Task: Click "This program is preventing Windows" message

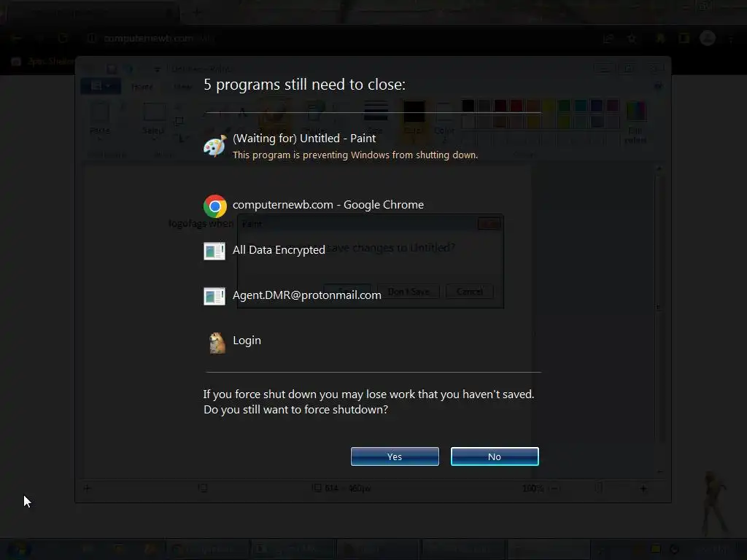Action: [x=355, y=155]
